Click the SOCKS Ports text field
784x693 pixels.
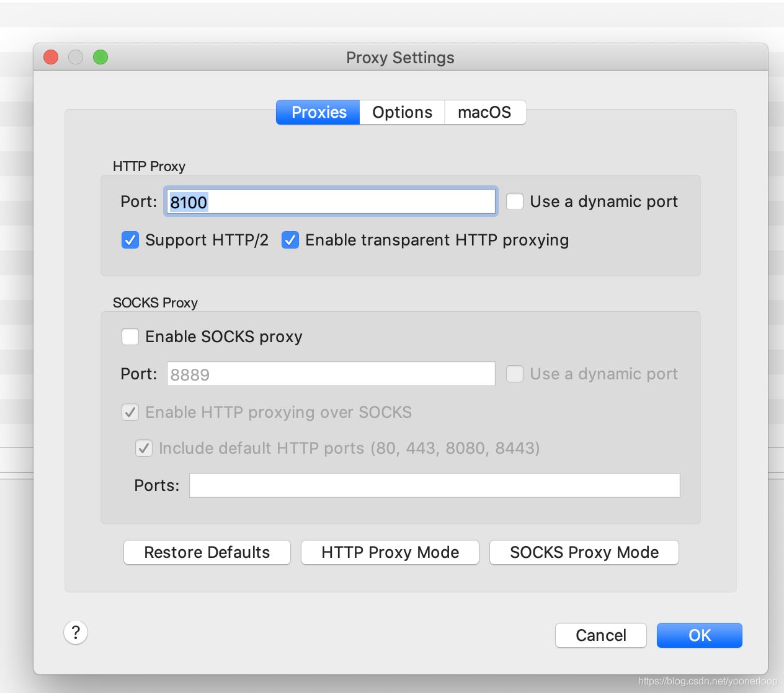(434, 485)
